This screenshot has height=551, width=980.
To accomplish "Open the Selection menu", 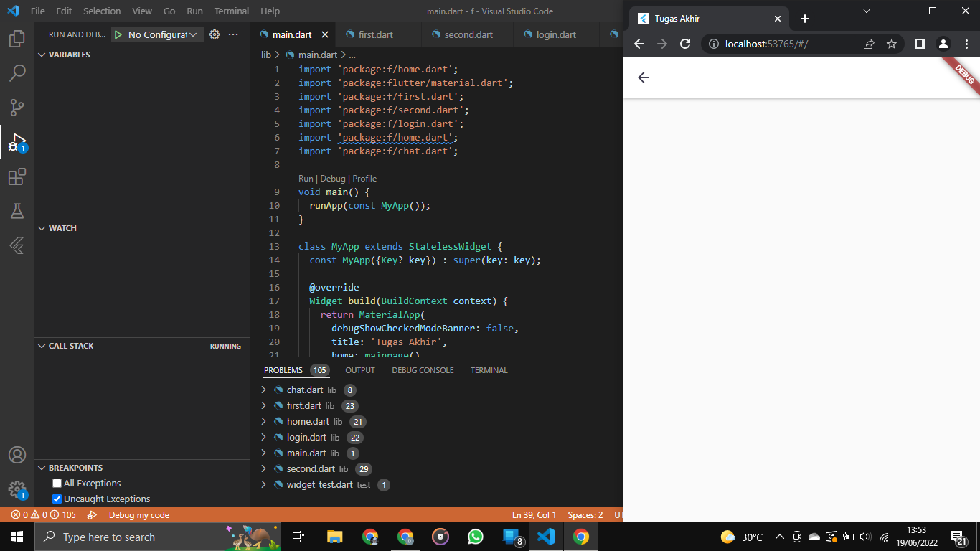I will click(102, 11).
